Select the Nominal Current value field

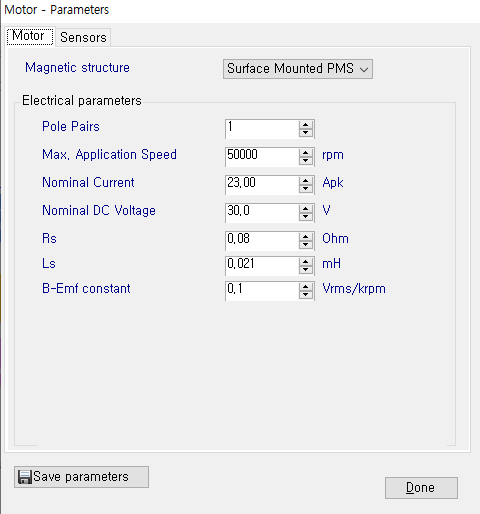[262, 185]
